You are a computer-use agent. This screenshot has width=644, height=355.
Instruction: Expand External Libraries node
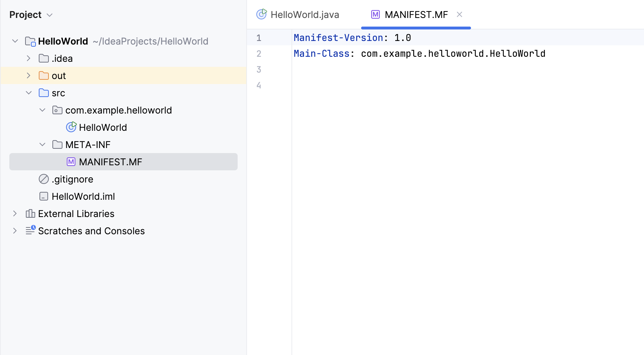click(15, 213)
